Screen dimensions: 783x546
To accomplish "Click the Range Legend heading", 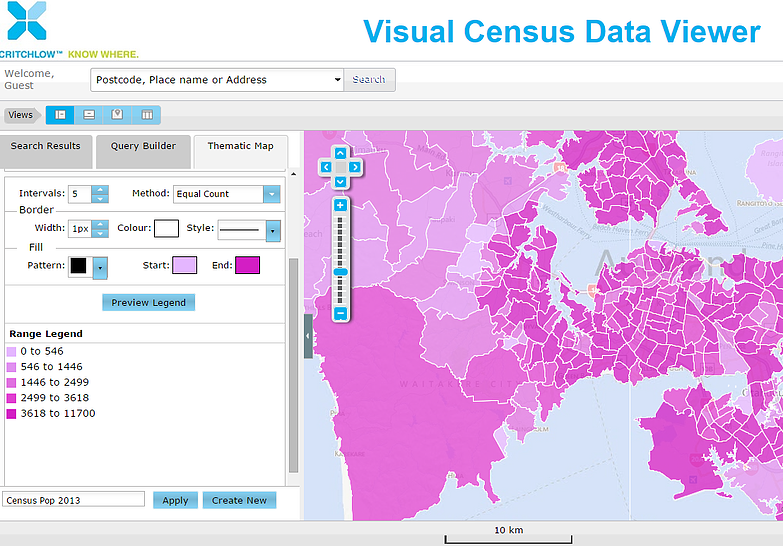I will pyautogui.click(x=46, y=334).
